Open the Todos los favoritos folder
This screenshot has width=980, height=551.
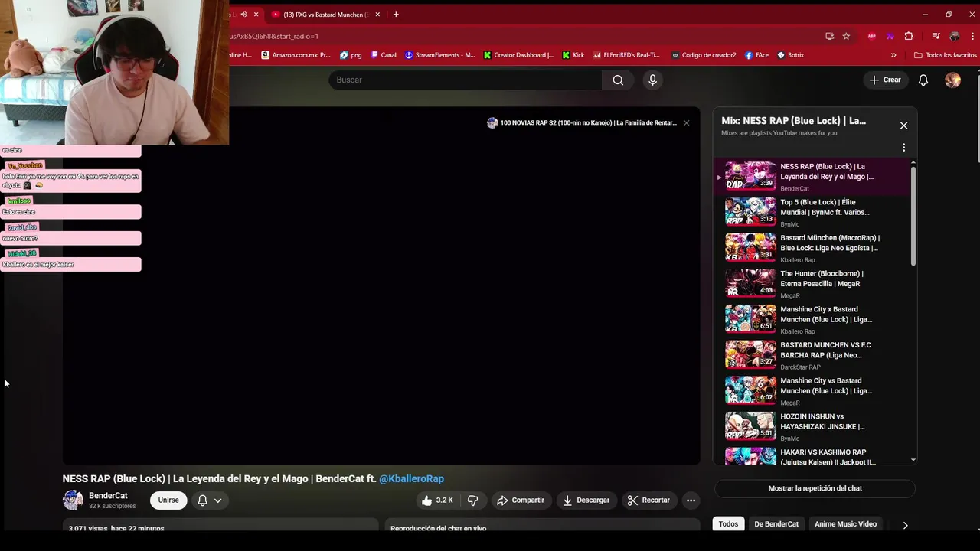(946, 55)
